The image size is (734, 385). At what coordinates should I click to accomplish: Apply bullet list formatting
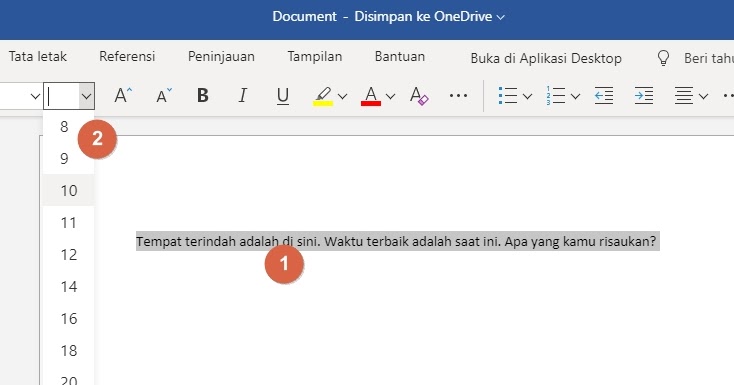[508, 96]
